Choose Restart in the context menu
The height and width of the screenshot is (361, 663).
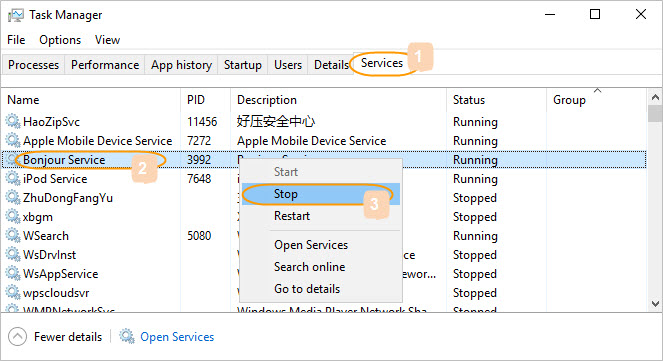(321, 216)
